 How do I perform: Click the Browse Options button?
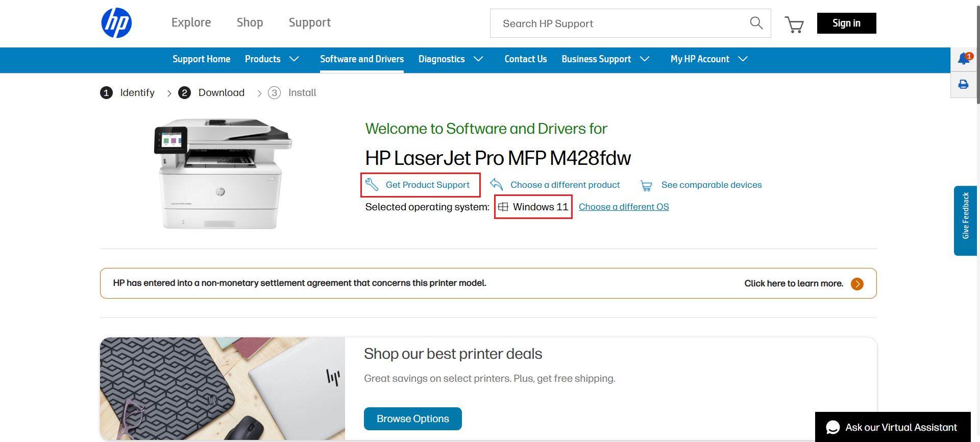tap(413, 419)
